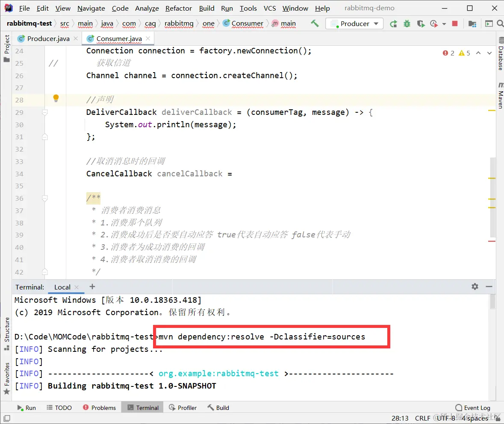
Task: Stop the running process
Action: tap(454, 23)
